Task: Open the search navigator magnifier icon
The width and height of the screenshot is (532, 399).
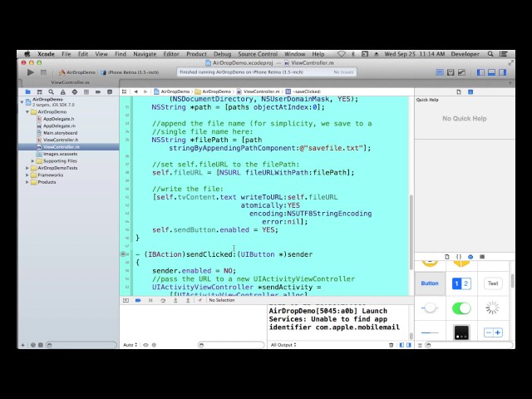Action: [x=51, y=92]
